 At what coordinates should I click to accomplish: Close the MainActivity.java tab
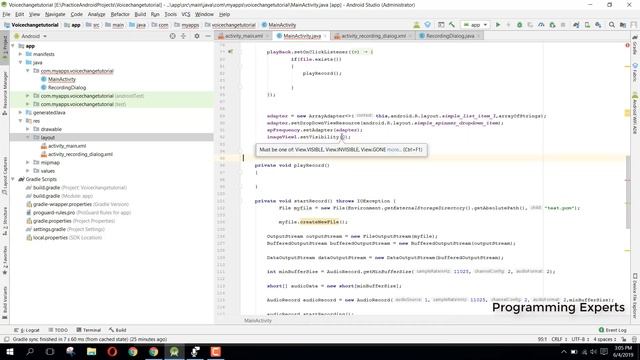[326, 36]
